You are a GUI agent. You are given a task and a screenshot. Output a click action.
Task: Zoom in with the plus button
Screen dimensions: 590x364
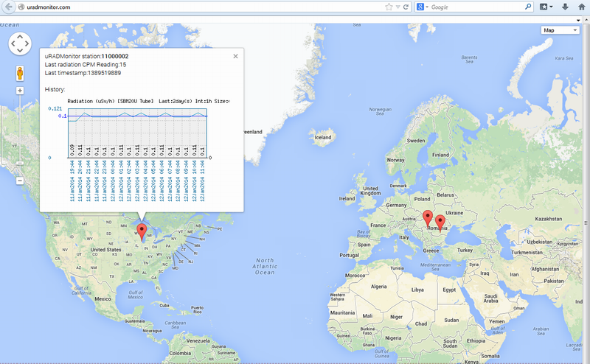click(x=20, y=91)
